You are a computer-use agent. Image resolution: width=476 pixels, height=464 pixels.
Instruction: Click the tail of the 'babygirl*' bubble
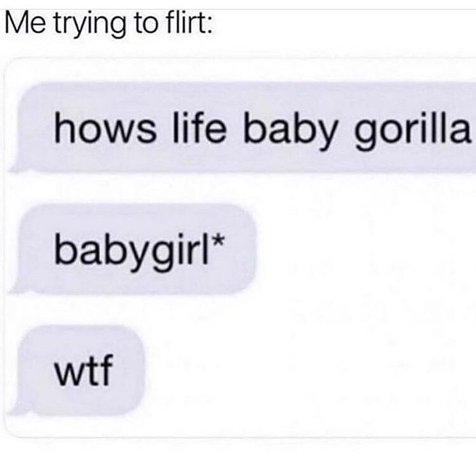click(17, 288)
